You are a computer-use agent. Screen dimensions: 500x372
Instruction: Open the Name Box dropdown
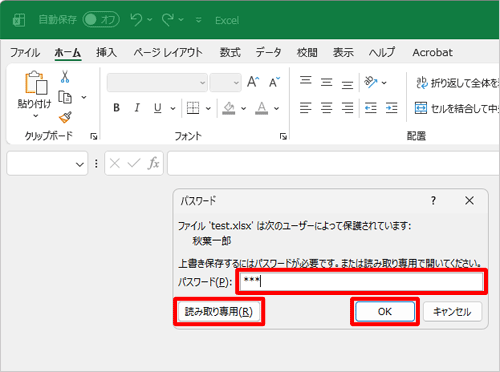coord(79,164)
